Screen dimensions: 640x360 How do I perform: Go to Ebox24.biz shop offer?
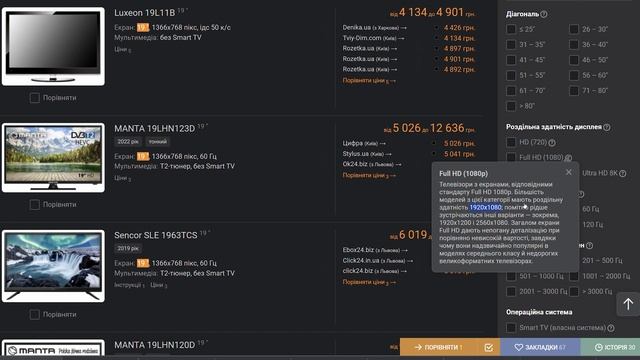375,250
